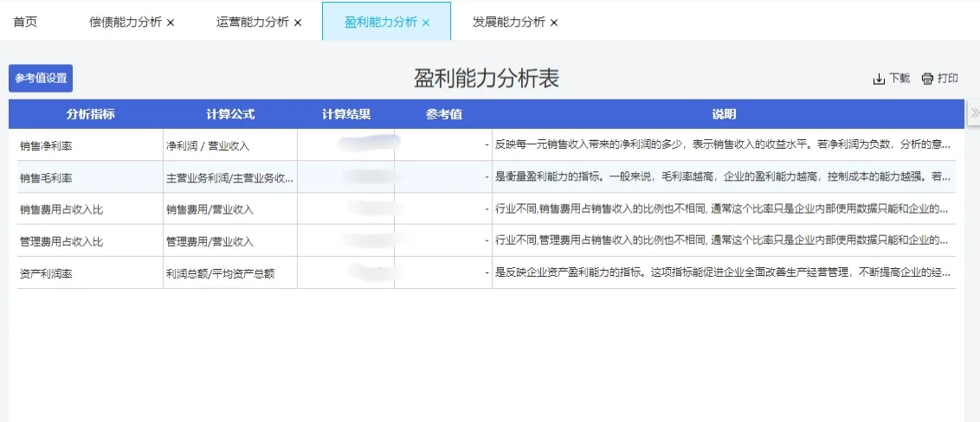Select the 管理费用占收入比 row label

click(x=61, y=241)
